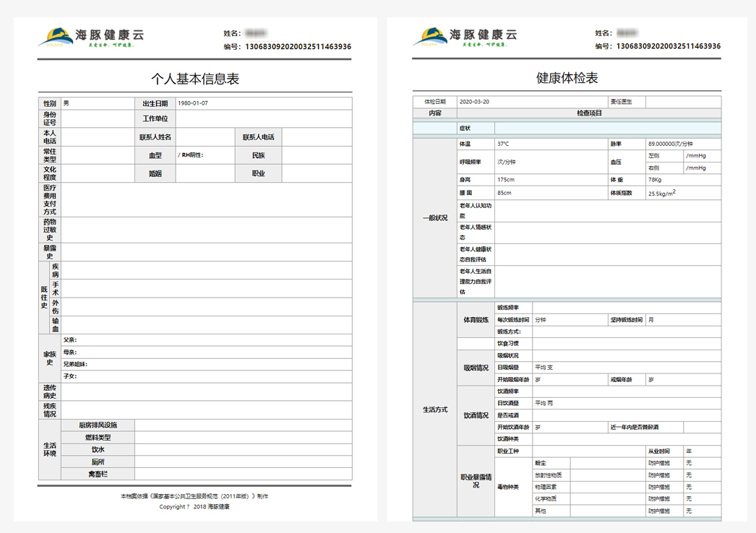Click the '生活方式' section cell
The width and height of the screenshot is (756, 533).
pos(435,409)
